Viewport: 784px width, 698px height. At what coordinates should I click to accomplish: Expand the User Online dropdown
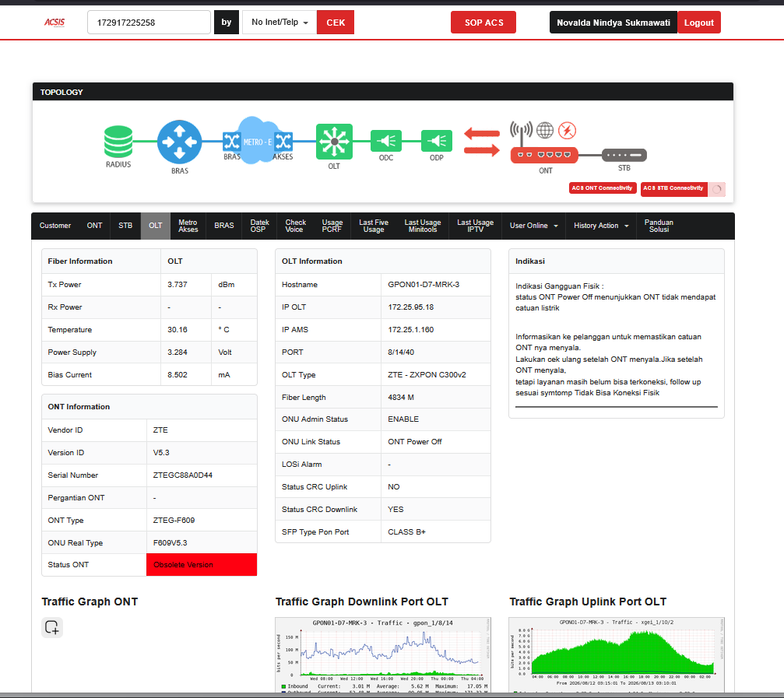[533, 226]
